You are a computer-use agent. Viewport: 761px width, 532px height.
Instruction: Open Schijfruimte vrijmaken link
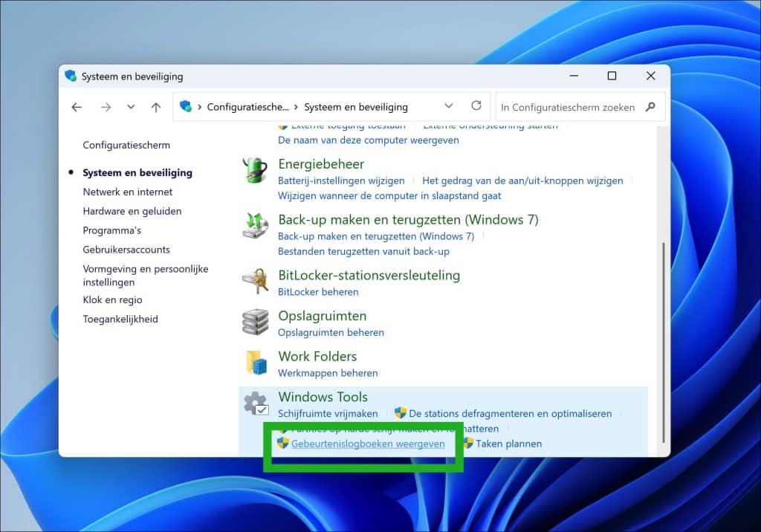coord(328,414)
